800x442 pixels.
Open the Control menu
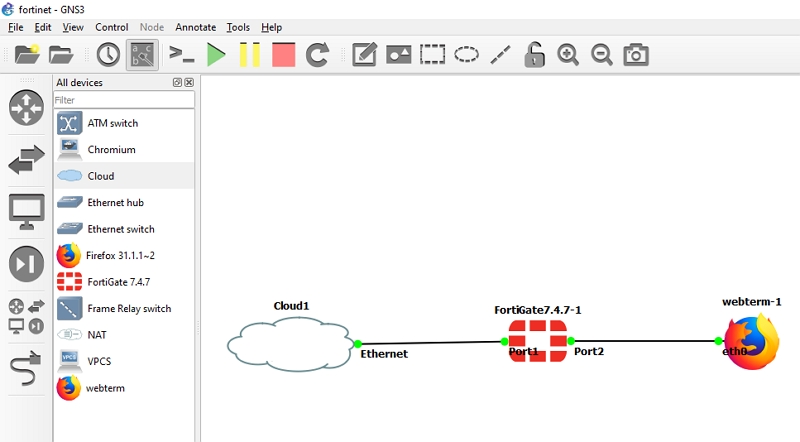(x=112, y=27)
